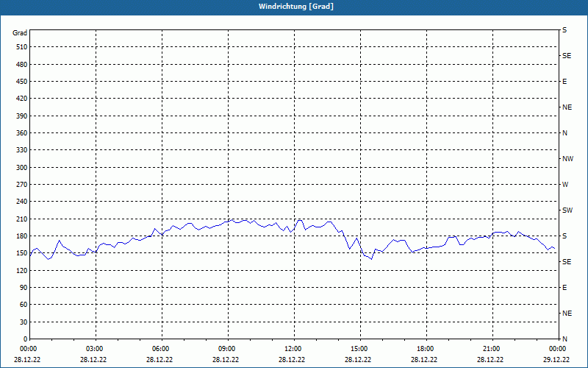Image resolution: width=588 pixels, height=368 pixels.
Task: Select the 'Grad' axis unit label
Action: point(20,33)
